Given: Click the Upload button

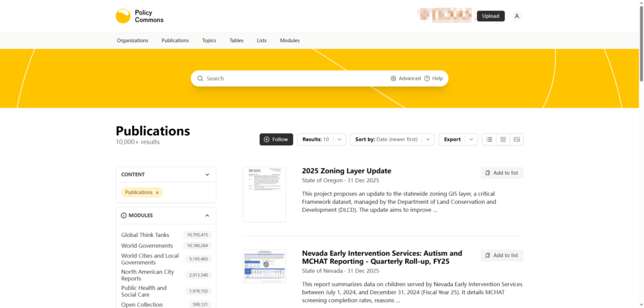Looking at the screenshot, I should pos(491,16).
